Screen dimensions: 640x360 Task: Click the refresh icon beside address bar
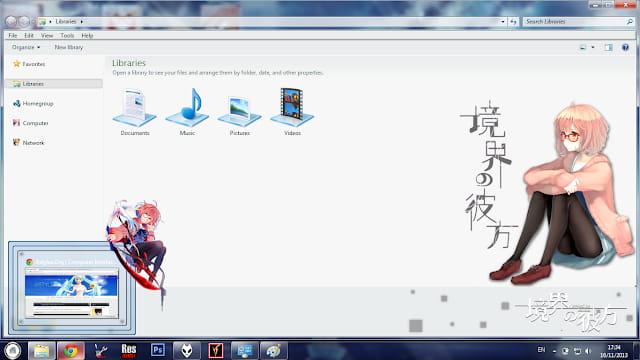[x=513, y=22]
